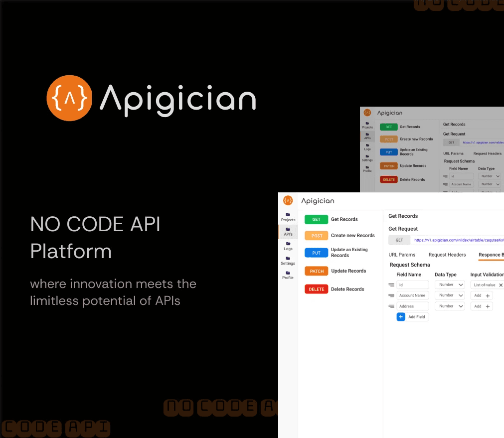
Task: Select POST button in back window
Action: [x=389, y=139]
